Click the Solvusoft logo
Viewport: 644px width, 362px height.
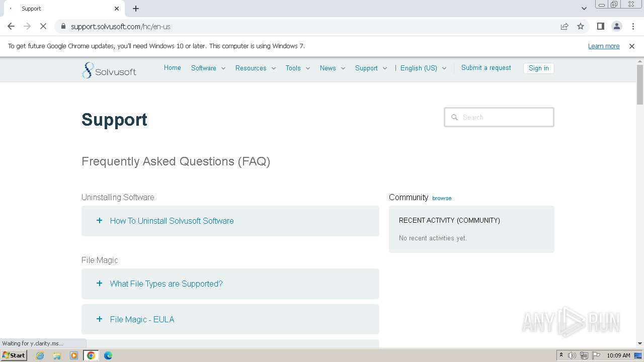109,70
